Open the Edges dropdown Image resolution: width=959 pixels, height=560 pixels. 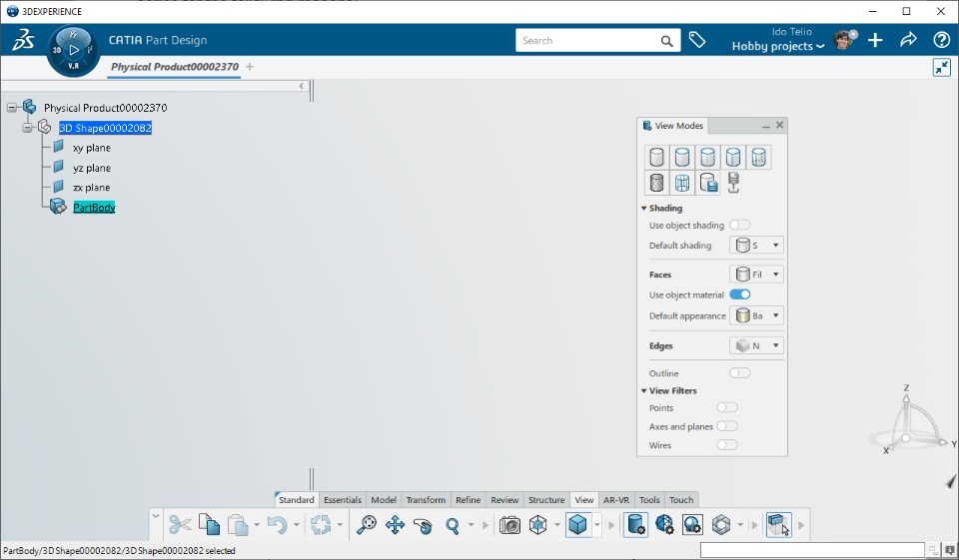pyautogui.click(x=756, y=346)
